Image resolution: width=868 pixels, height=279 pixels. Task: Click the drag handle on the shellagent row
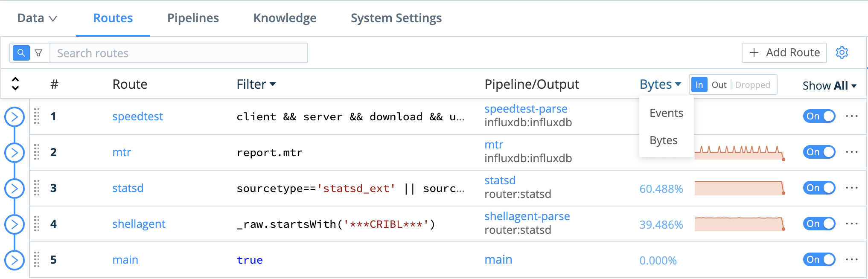(x=37, y=224)
